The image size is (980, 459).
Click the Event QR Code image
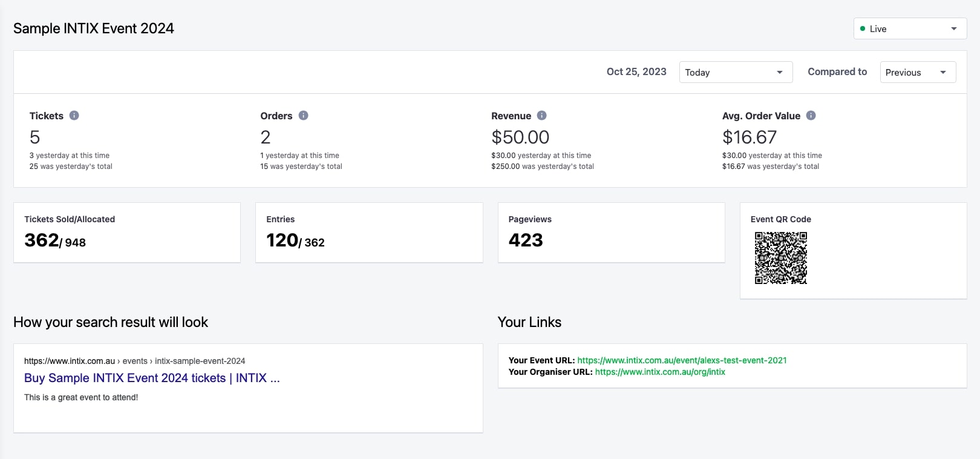click(x=780, y=258)
